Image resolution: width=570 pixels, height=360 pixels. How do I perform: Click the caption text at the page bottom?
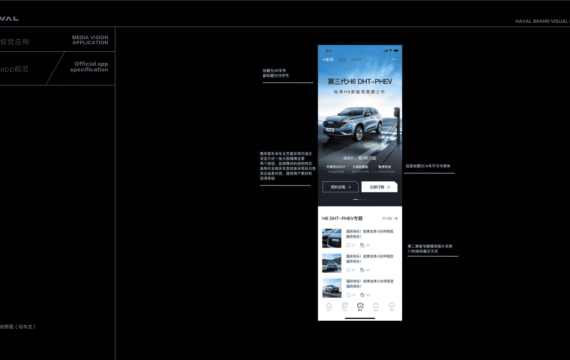18,327
